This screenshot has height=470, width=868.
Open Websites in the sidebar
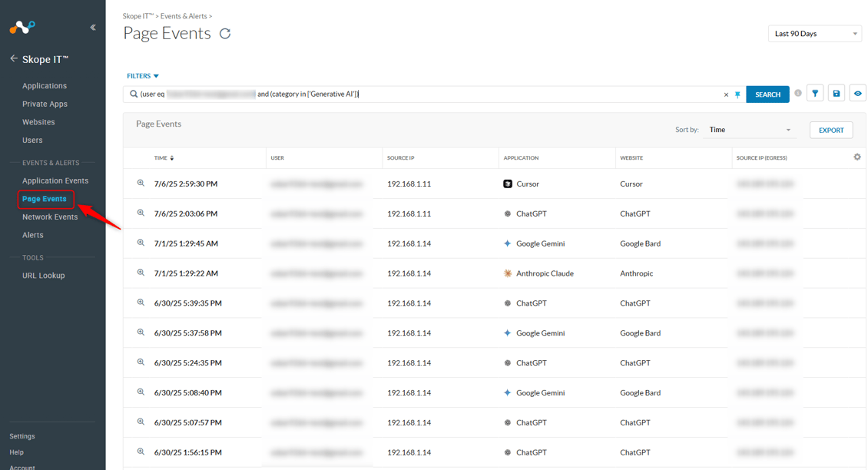coord(38,122)
